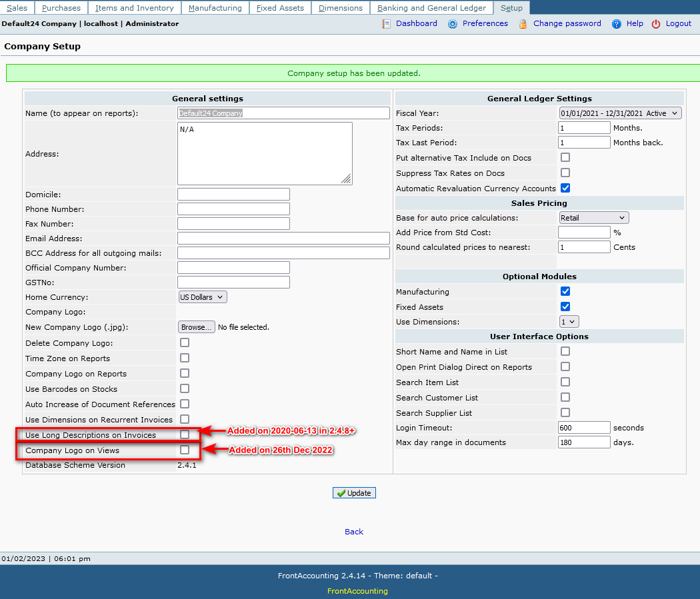Enable Search Supplier List
The height and width of the screenshot is (599, 700).
[x=565, y=412]
